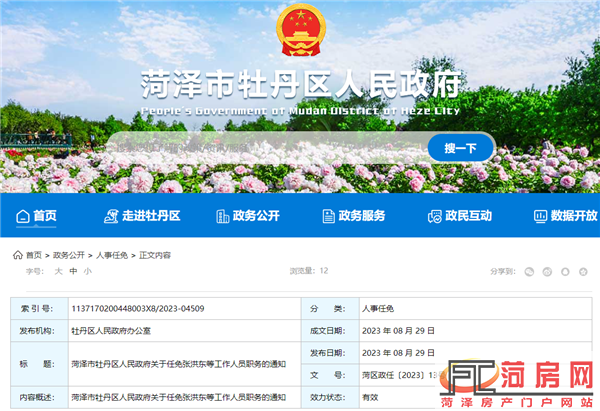Click the 搜一下 search button
Image resolution: width=600 pixels, height=411 pixels.
(460, 148)
